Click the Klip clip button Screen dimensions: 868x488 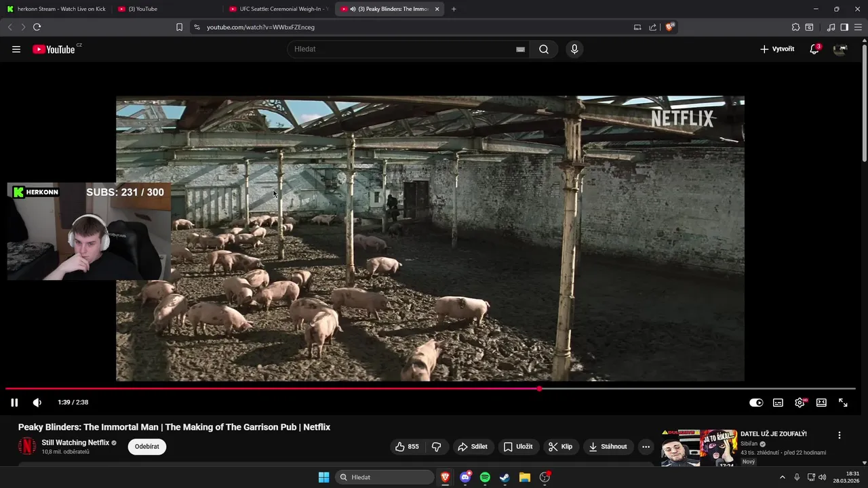coord(561,447)
